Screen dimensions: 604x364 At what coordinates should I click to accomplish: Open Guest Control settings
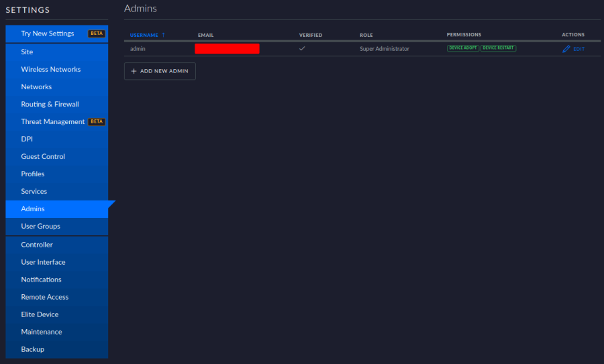[x=43, y=156]
